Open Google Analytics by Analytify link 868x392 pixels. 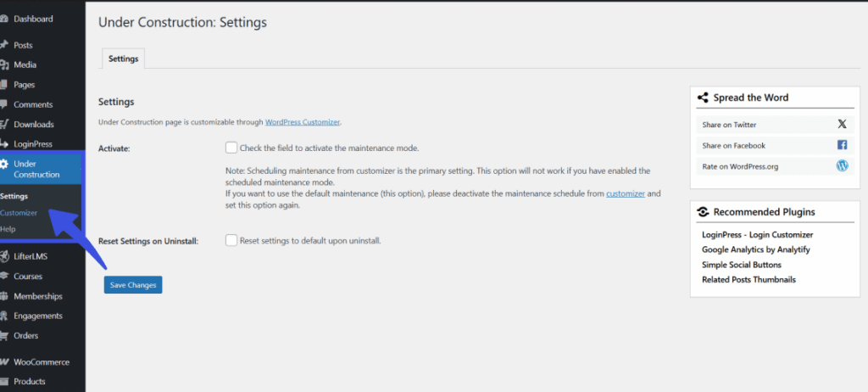pyautogui.click(x=754, y=249)
